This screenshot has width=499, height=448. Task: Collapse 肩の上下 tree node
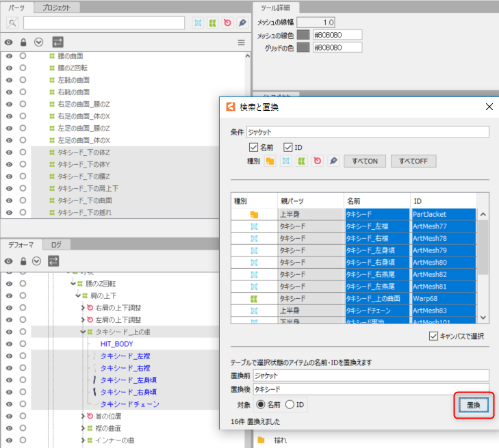point(78,295)
